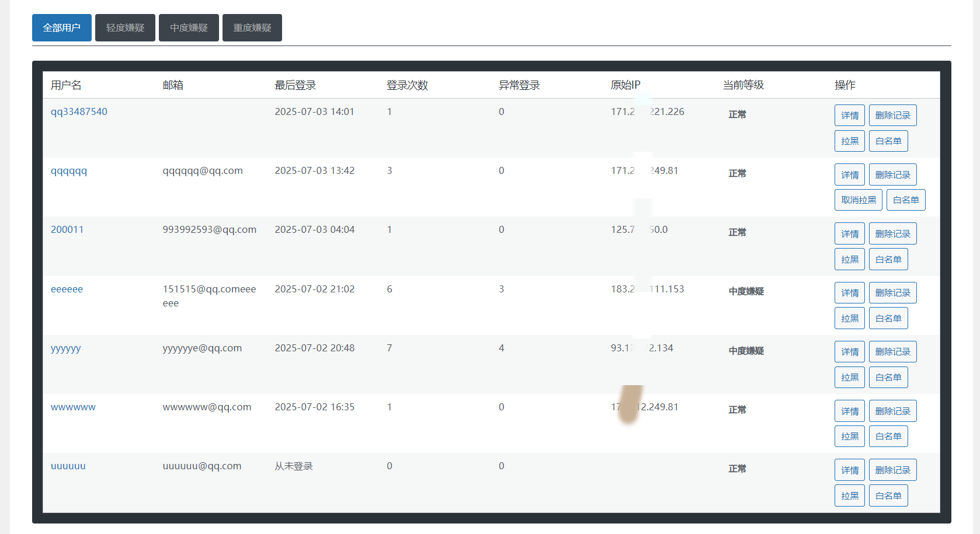Click username link 200011
The width and height of the screenshot is (980, 534).
point(67,229)
